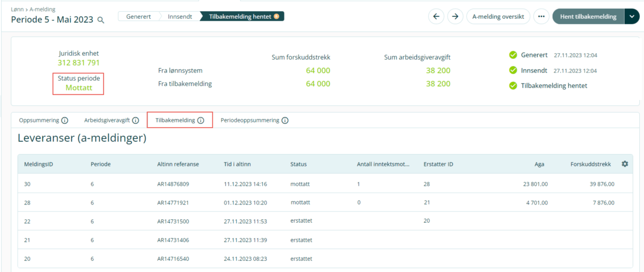
Task: Select the Generert status step
Action: 138,17
